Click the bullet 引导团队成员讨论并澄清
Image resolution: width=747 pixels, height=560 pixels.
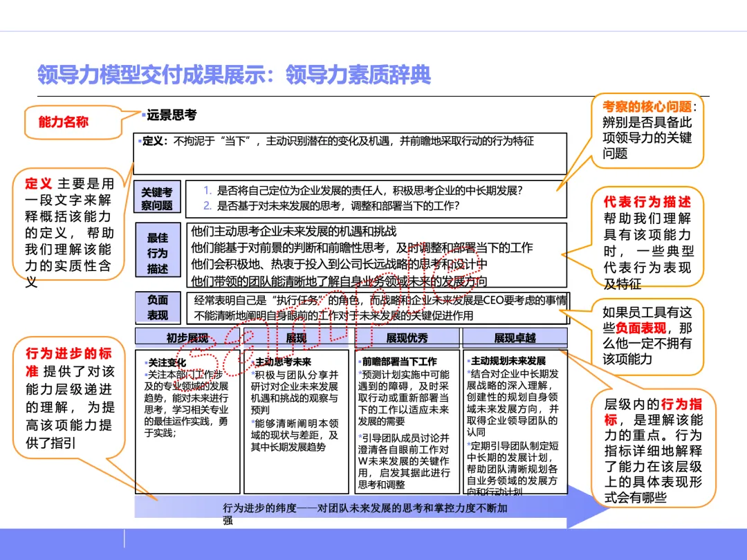(404, 461)
